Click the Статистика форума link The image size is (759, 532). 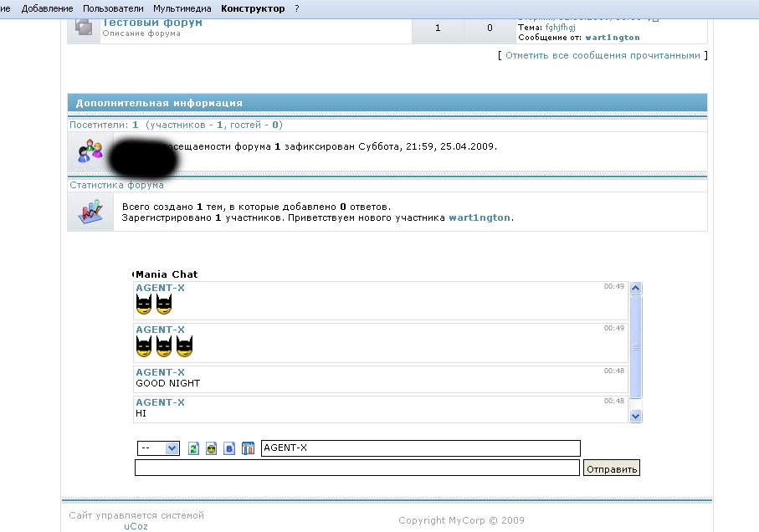click(116, 185)
